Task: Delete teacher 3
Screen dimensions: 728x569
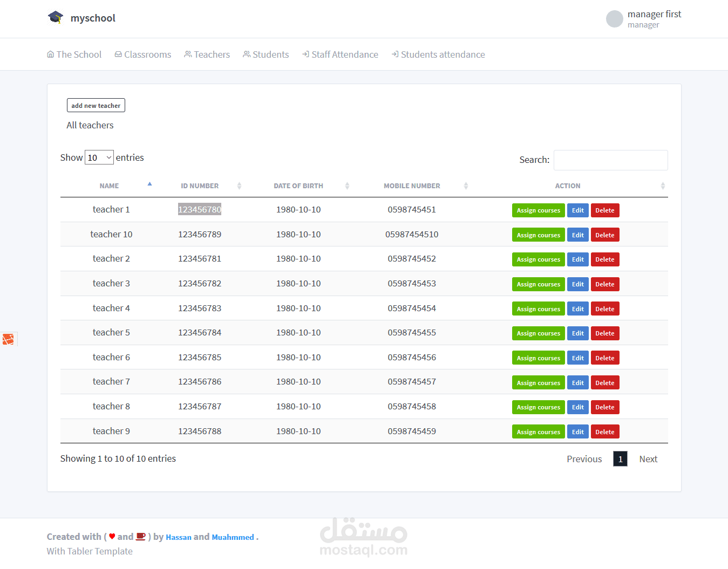Action: point(605,284)
